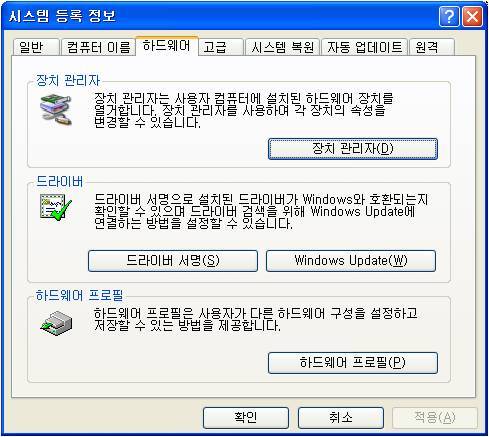Open 장치 관리자(D) button
The width and height of the screenshot is (489, 437).
pos(353,149)
